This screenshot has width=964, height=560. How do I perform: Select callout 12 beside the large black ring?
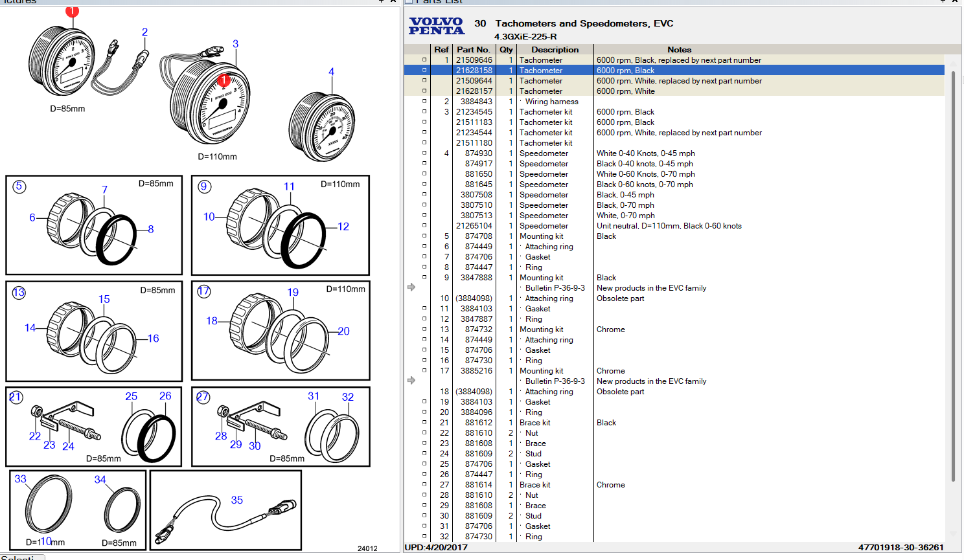pos(343,227)
